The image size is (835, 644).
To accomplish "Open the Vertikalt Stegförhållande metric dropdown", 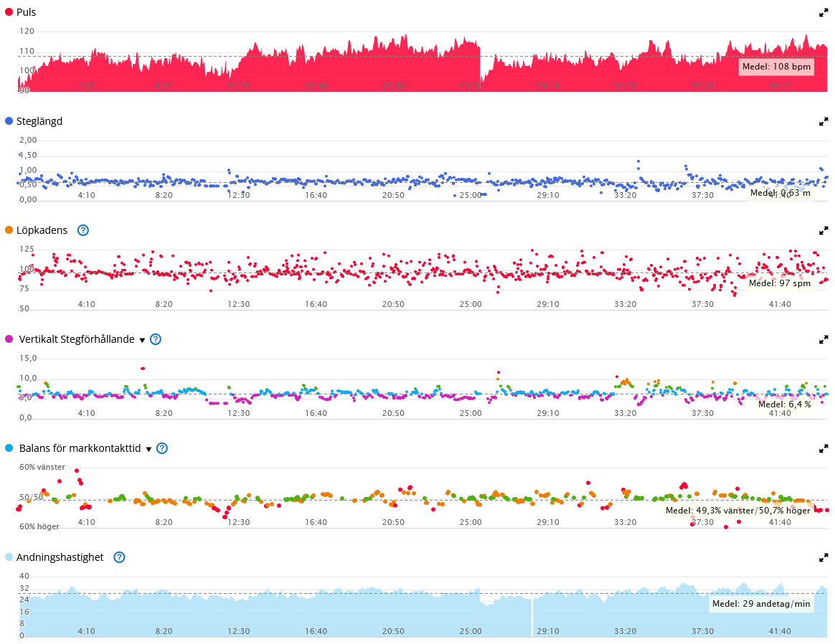I will [142, 340].
